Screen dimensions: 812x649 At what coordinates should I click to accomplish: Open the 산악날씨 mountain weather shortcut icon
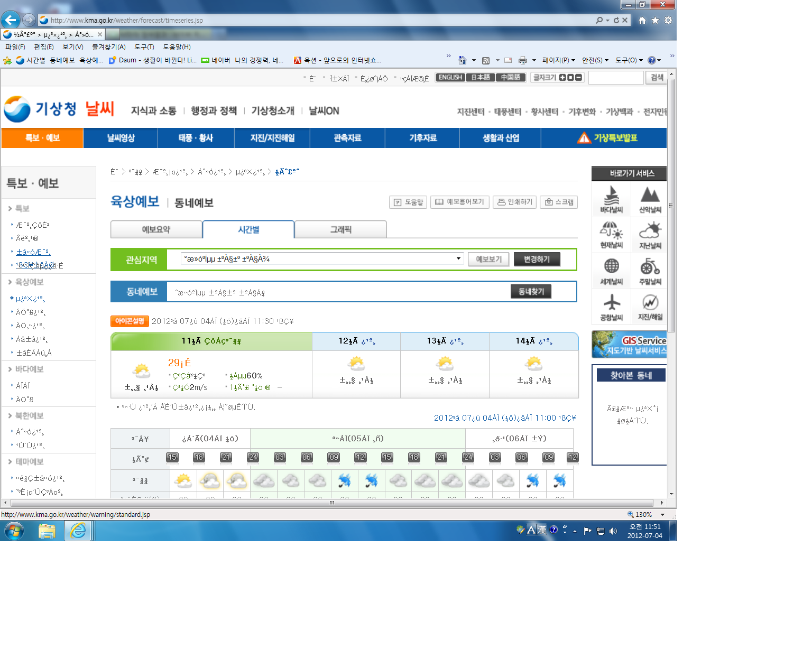click(650, 199)
